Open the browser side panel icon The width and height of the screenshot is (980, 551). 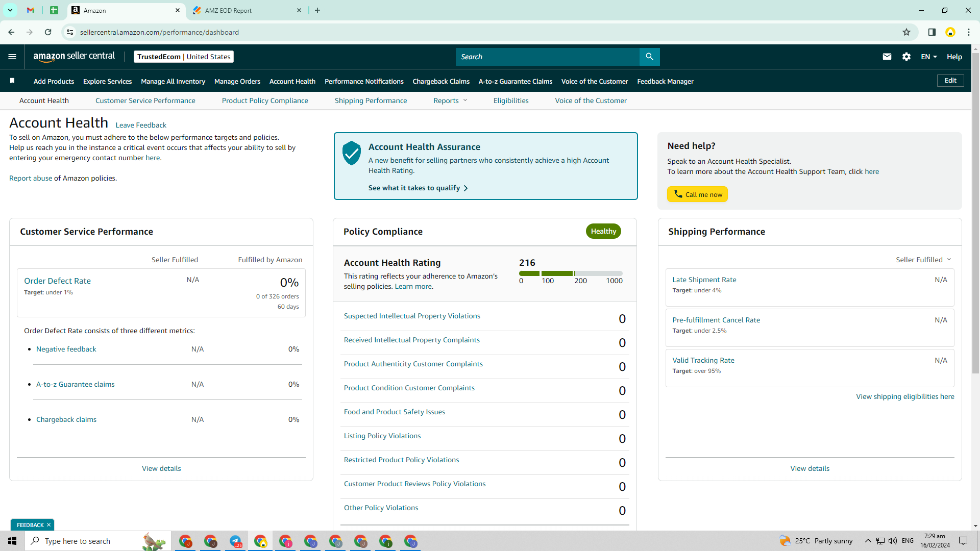pyautogui.click(x=932, y=32)
